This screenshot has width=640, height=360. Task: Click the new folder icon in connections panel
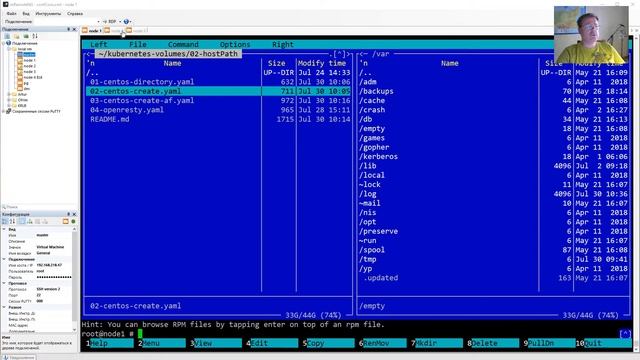pos(16,36)
